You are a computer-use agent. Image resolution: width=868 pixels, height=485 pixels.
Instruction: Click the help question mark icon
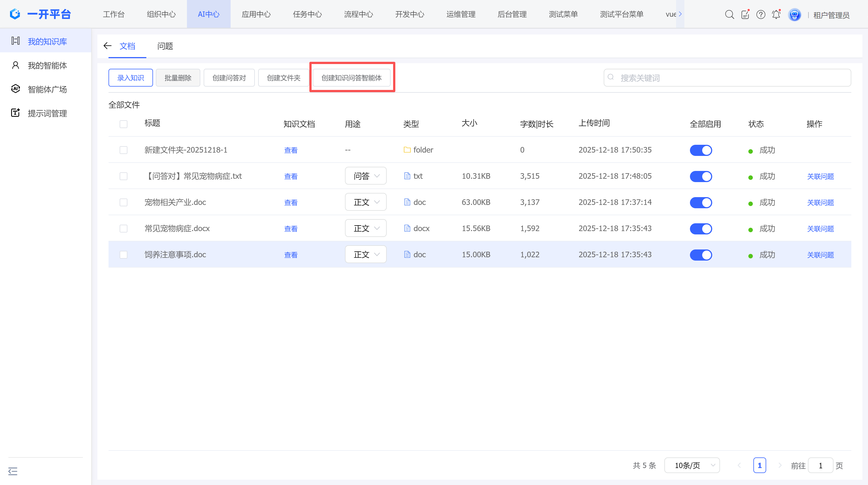click(761, 14)
